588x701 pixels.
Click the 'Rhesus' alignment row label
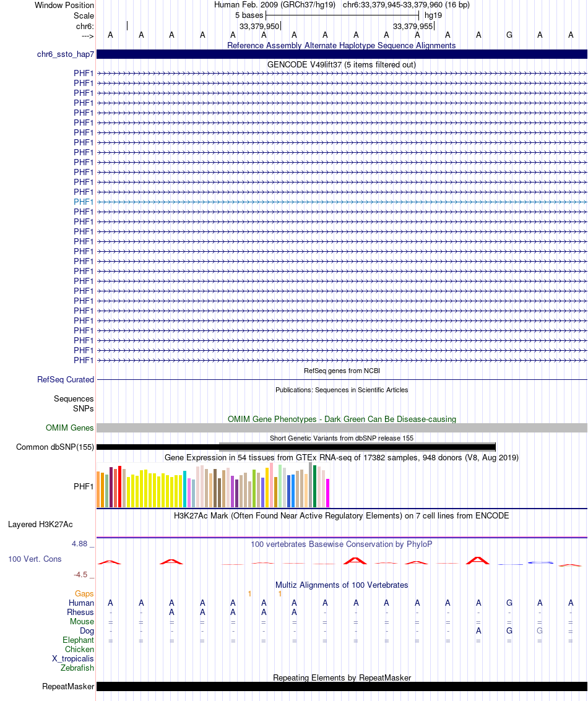tap(80, 613)
